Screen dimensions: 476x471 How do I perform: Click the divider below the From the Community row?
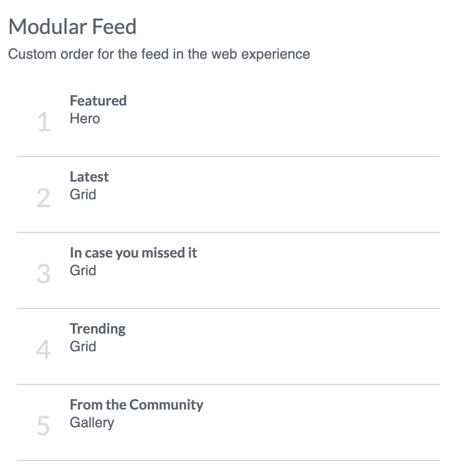point(228,460)
